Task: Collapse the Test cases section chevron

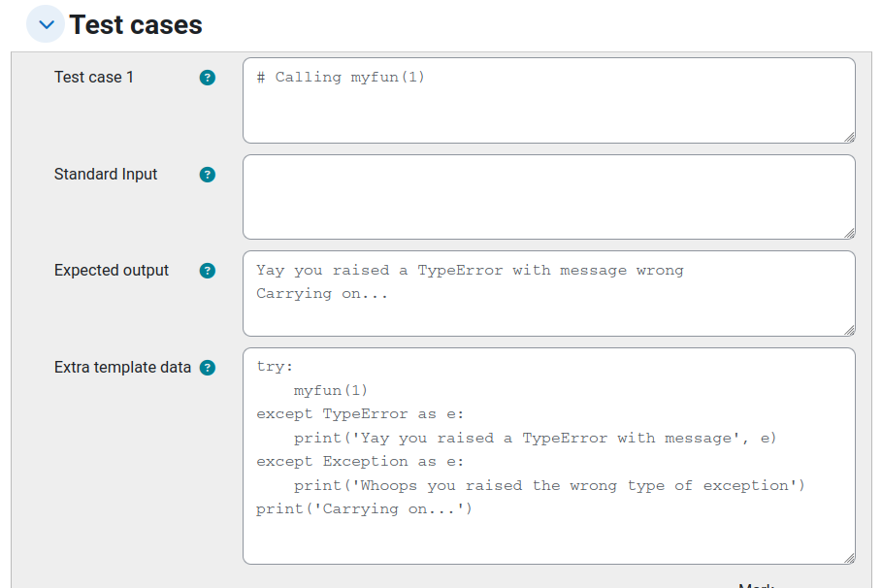Action: (46, 24)
